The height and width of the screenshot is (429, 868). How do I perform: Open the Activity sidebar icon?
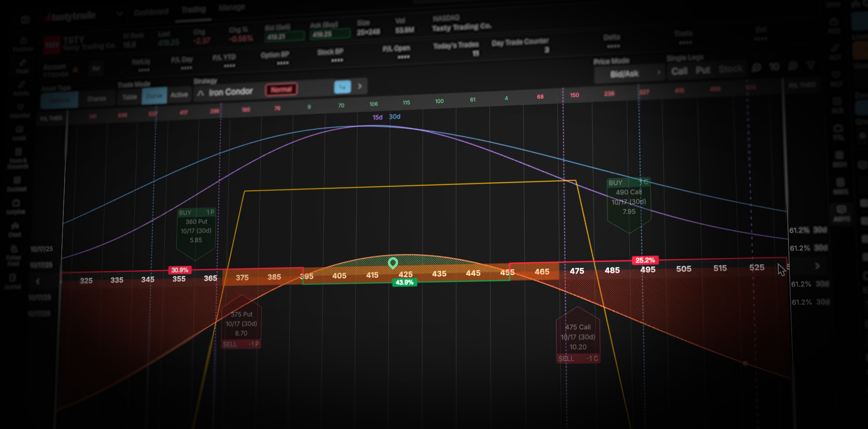pyautogui.click(x=21, y=85)
